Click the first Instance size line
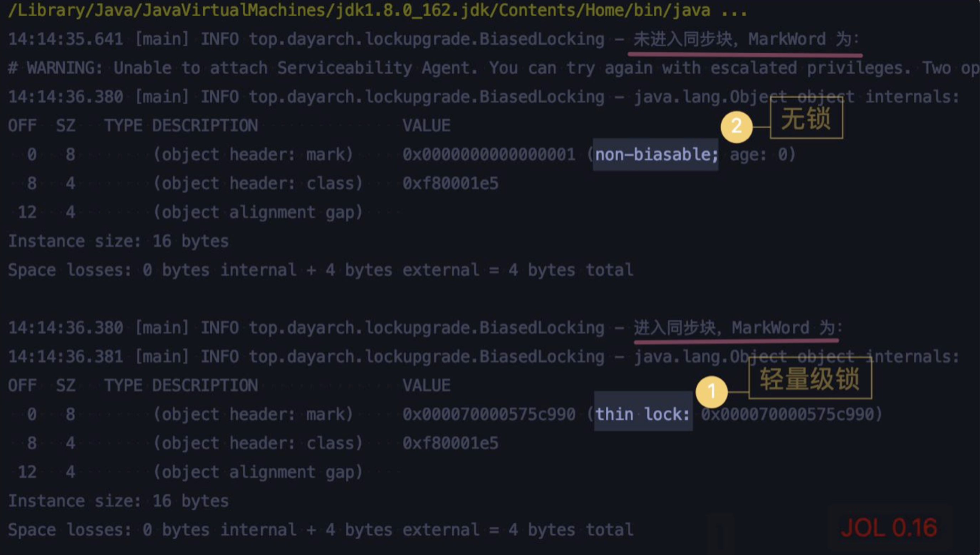 [x=118, y=241]
